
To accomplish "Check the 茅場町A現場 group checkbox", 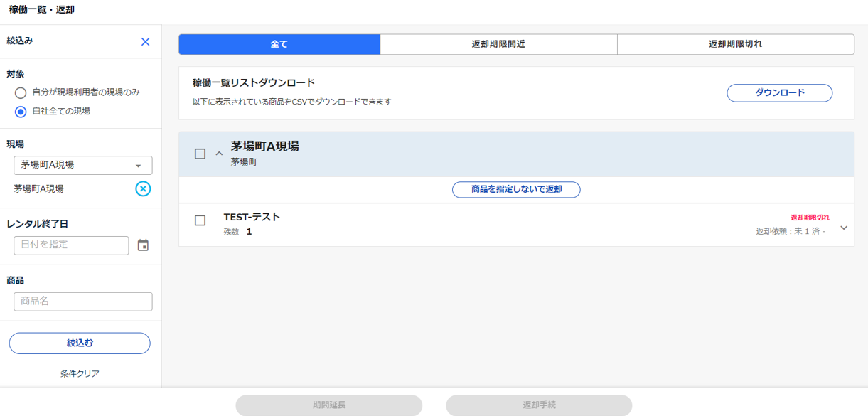I will (200, 154).
